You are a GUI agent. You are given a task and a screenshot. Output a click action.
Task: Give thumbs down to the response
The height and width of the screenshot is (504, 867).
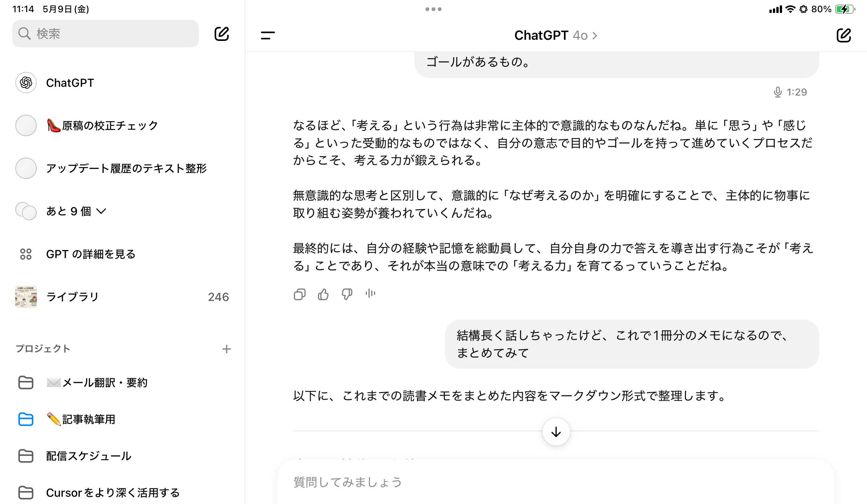point(347,294)
